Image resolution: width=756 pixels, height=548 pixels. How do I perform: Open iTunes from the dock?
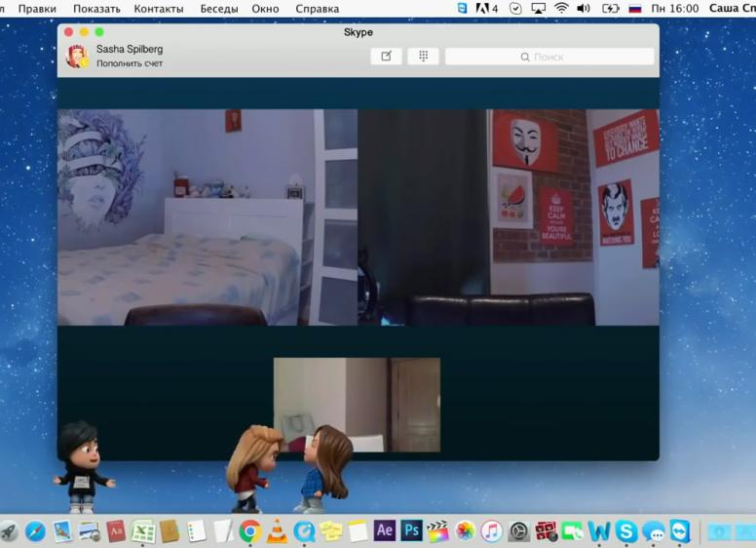click(491, 531)
